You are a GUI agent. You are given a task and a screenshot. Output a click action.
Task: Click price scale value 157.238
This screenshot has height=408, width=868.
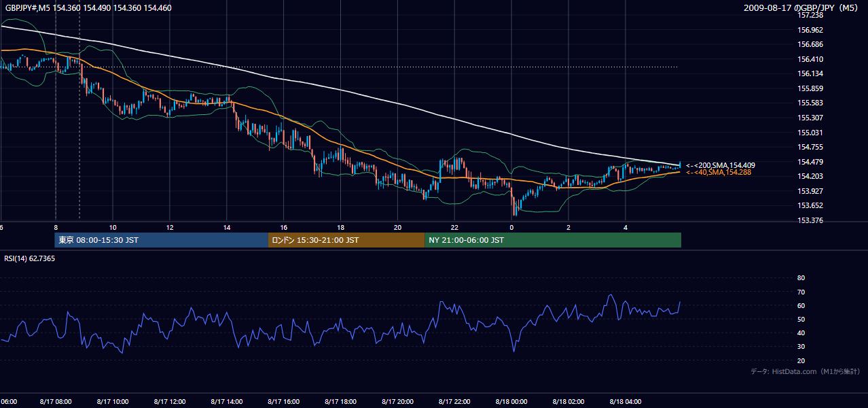click(810, 15)
